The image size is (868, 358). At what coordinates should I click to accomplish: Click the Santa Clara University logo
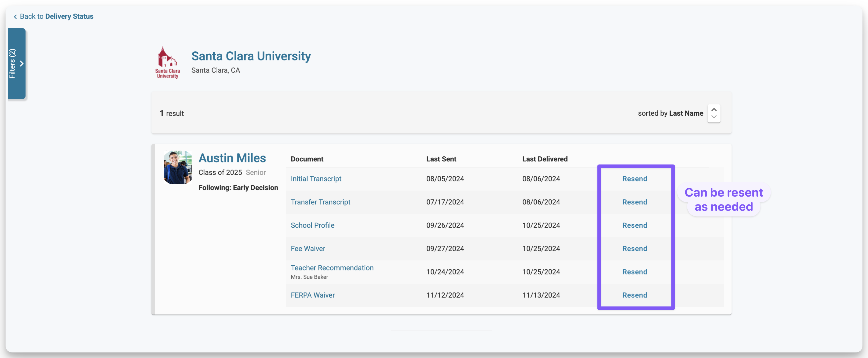click(x=167, y=62)
